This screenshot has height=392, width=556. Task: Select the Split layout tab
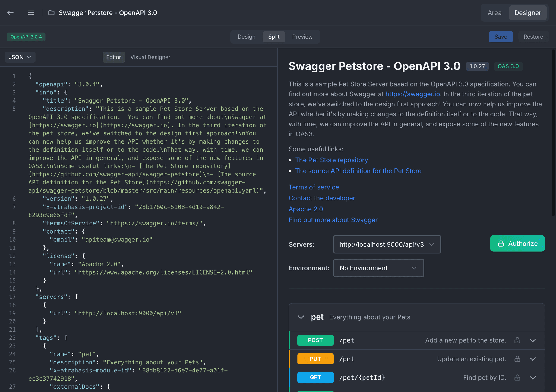coord(274,37)
